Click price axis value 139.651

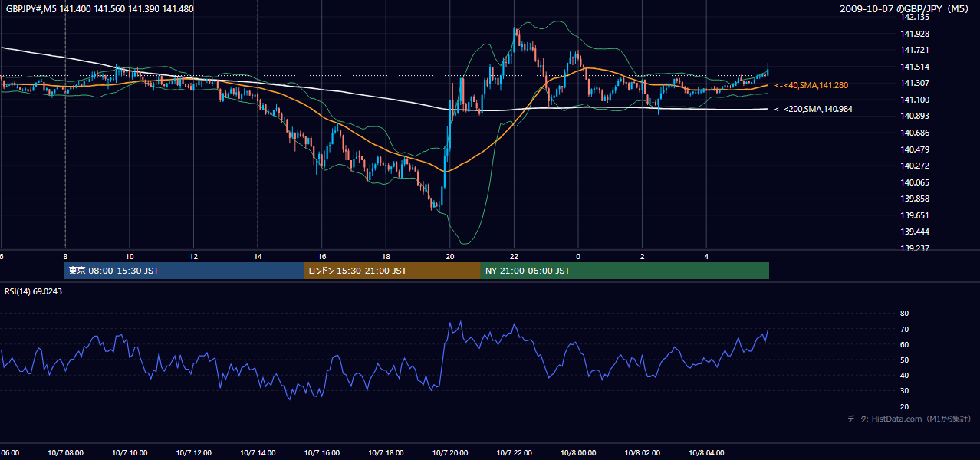916,215
